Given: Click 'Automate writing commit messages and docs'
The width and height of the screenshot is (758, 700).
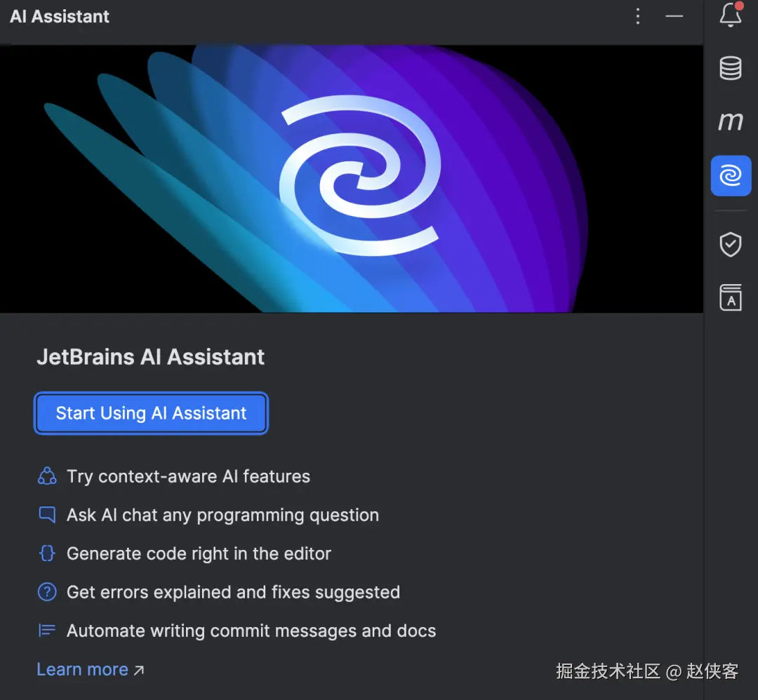Looking at the screenshot, I should pyautogui.click(x=251, y=631).
